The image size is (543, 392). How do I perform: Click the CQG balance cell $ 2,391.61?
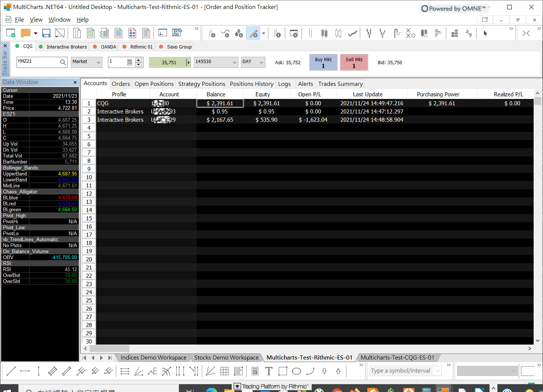[220, 103]
